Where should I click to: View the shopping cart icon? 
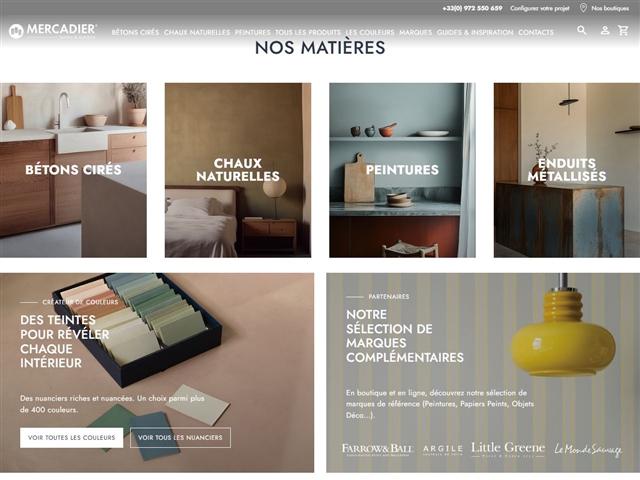623,30
